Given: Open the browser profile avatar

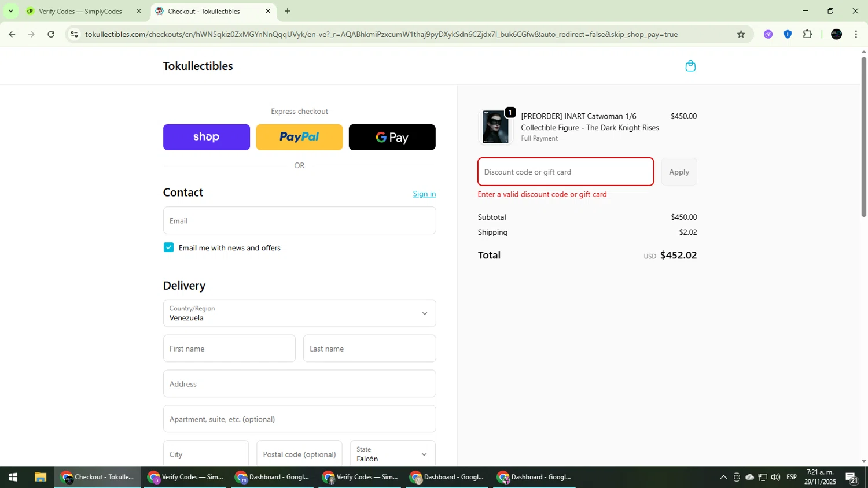Looking at the screenshot, I should tap(836, 34).
